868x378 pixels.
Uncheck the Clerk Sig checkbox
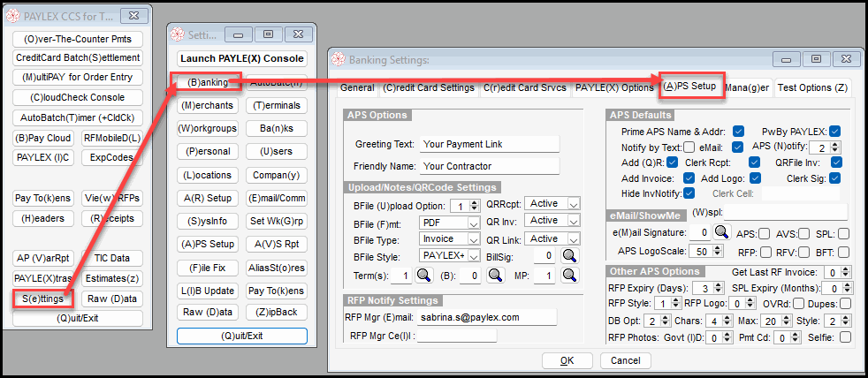tap(835, 178)
